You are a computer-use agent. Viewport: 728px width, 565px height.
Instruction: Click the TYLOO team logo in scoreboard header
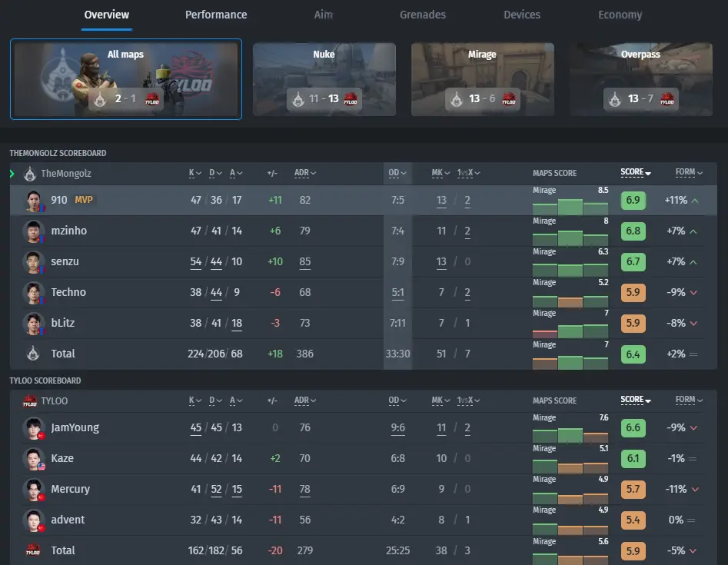pyautogui.click(x=30, y=400)
